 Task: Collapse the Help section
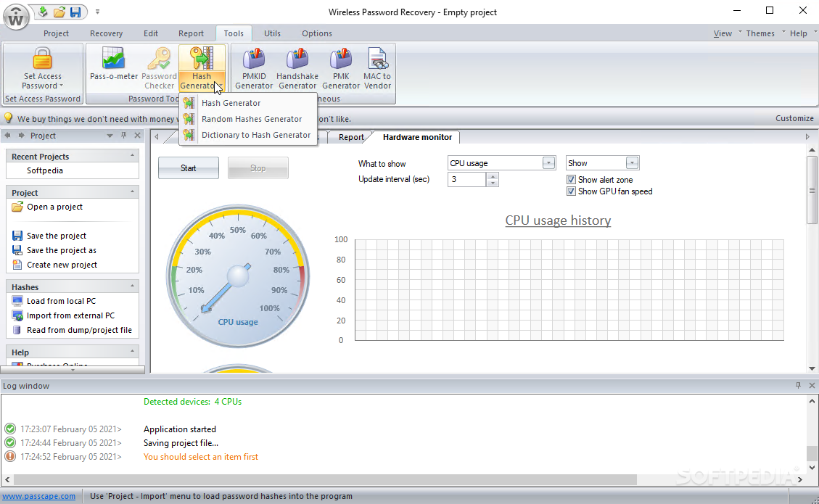[132, 352]
